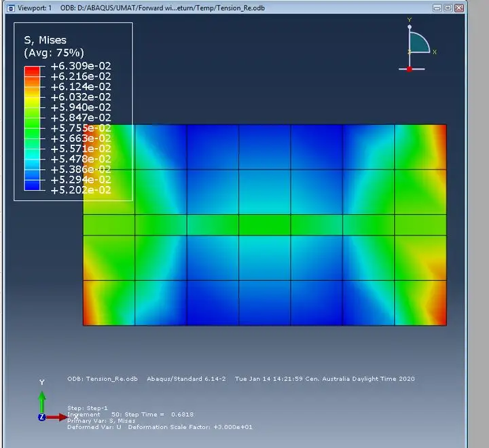Screen dimensions: 489x448
Task: Click the legend value +6.309e-02
Action: (x=81, y=66)
